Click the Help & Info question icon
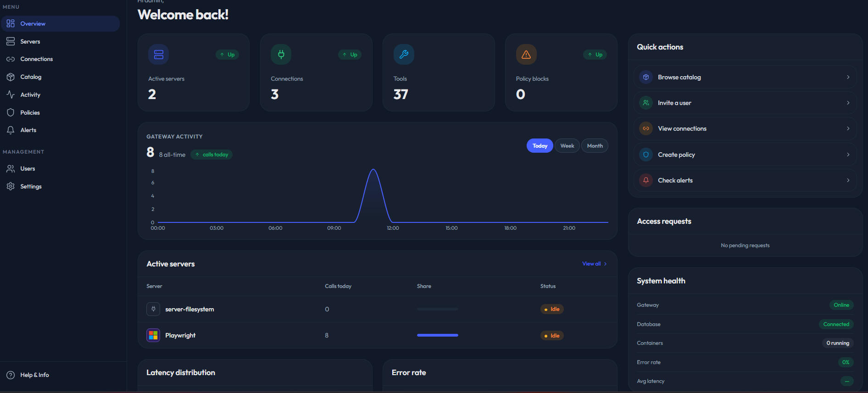This screenshot has width=868, height=393. pyautogui.click(x=11, y=375)
